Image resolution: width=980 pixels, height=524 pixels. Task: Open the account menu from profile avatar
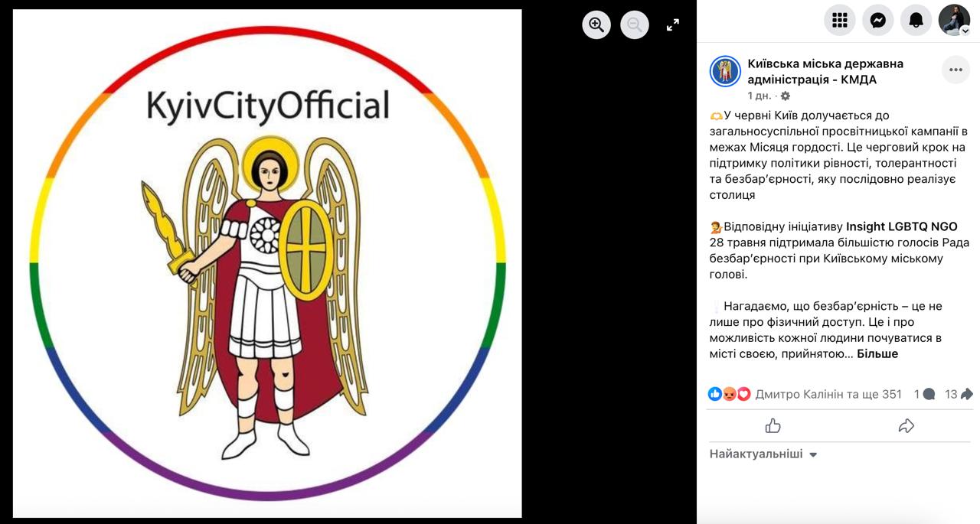tap(955, 21)
